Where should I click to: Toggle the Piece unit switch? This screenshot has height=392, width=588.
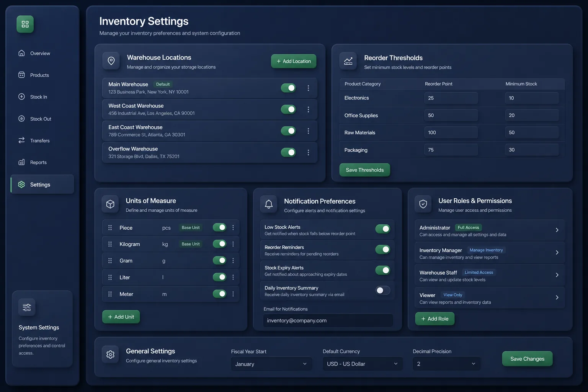(220, 227)
